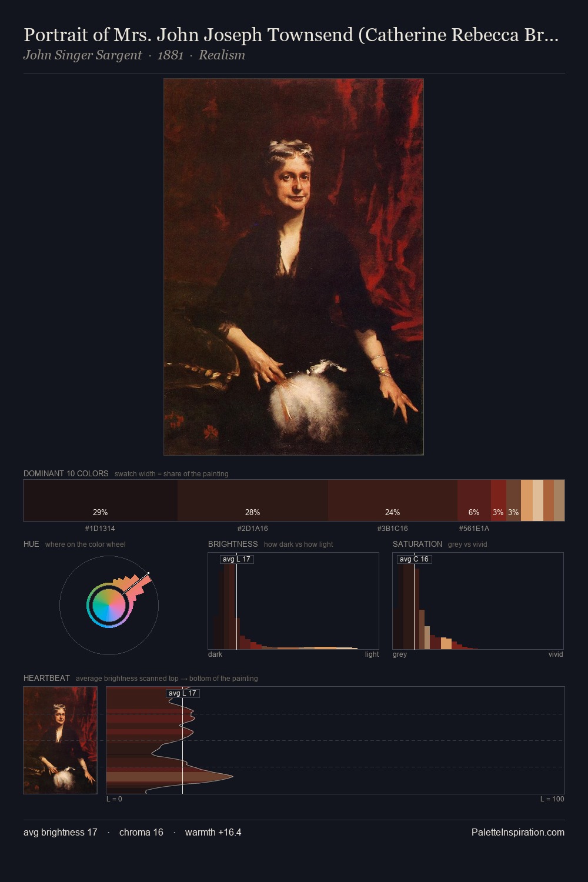Click the brown 3% swatch

[x=513, y=500]
